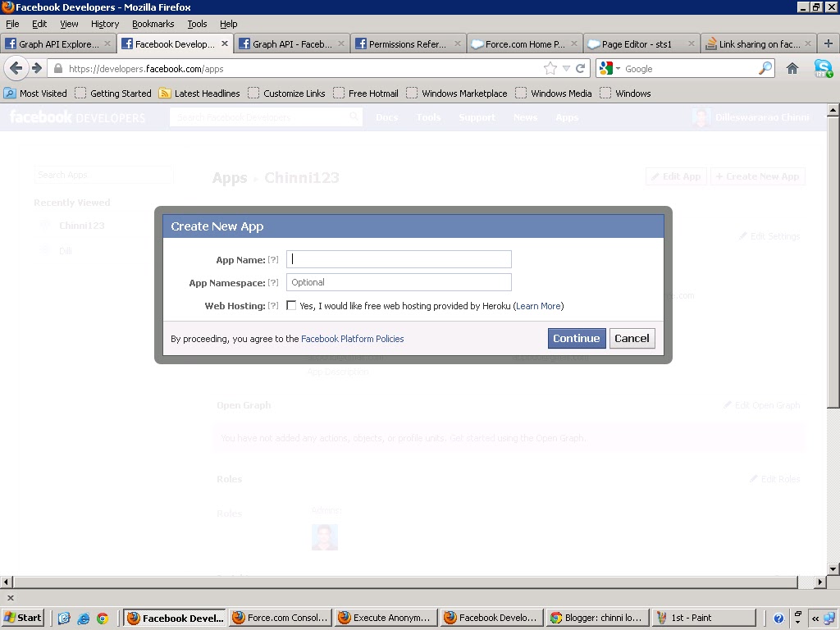Image resolution: width=840 pixels, height=630 pixels.
Task: Switch to Execute Anonymous taskbar window
Action: pyautogui.click(x=386, y=618)
